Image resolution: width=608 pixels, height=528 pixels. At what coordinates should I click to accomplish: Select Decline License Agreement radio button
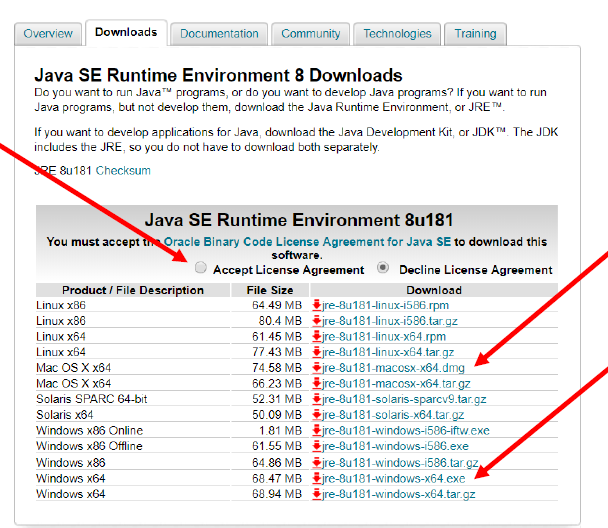383,268
